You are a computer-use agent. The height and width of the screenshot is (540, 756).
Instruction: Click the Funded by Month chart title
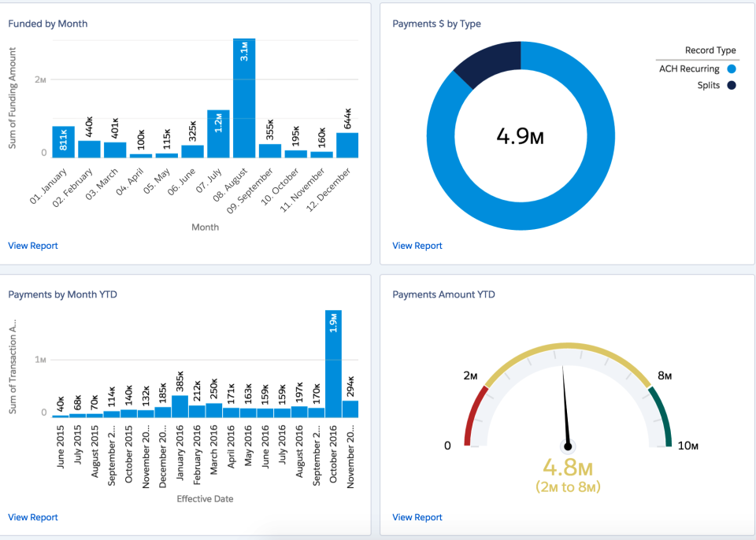[47, 24]
